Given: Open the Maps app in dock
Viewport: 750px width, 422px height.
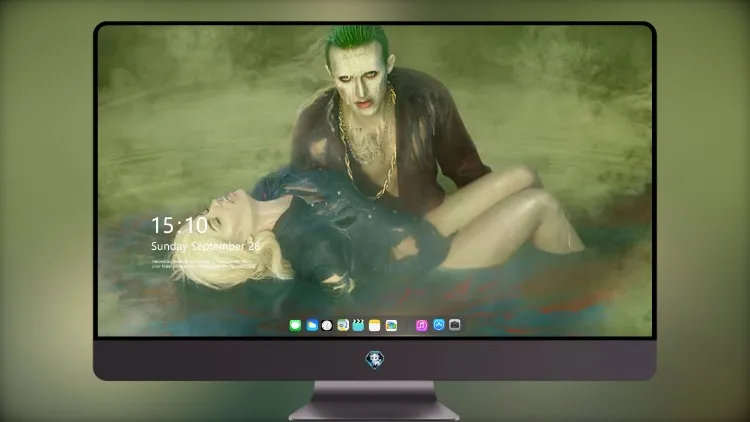Looking at the screenshot, I should [x=343, y=326].
